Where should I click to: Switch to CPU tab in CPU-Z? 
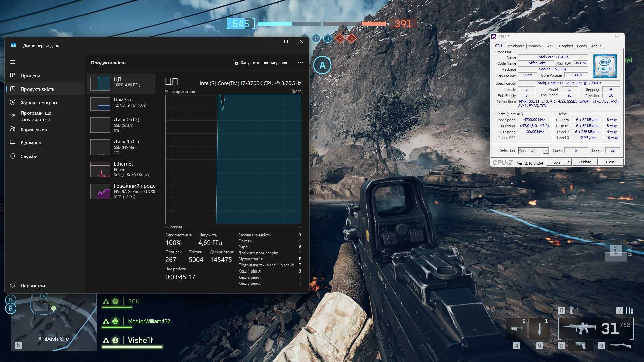(498, 46)
